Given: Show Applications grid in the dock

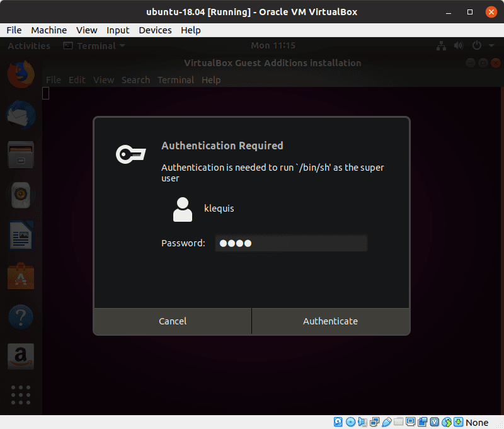Looking at the screenshot, I should point(21,395).
